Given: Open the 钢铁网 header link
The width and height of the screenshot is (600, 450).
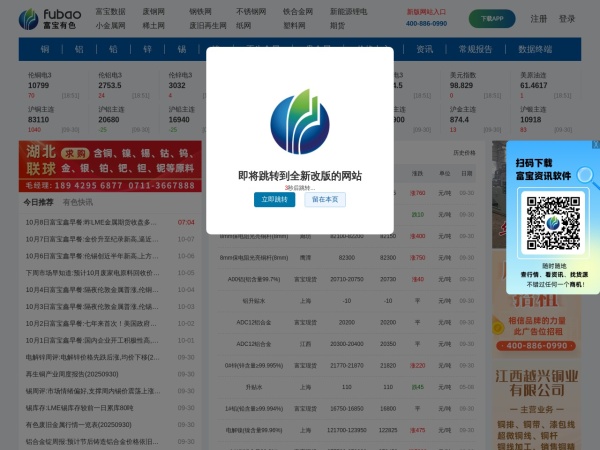Looking at the screenshot, I should click(200, 12).
